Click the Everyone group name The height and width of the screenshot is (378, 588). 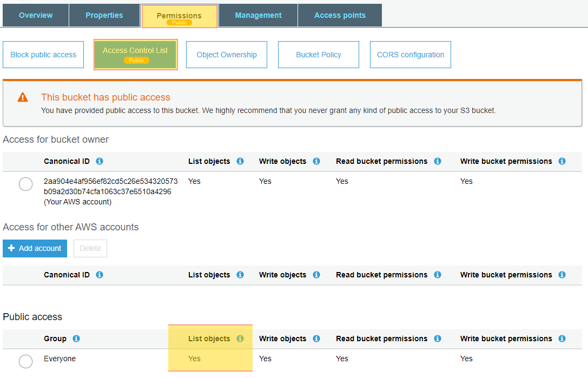click(x=60, y=359)
